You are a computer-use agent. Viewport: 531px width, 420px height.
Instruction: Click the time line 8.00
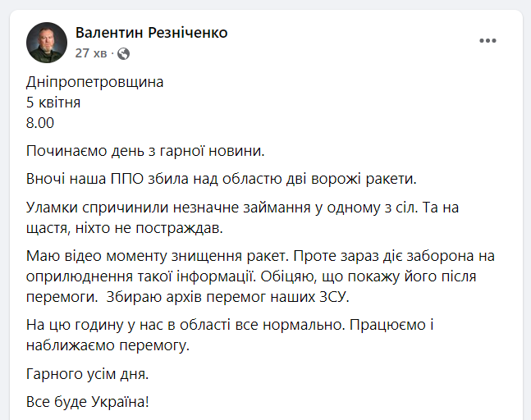40,122
